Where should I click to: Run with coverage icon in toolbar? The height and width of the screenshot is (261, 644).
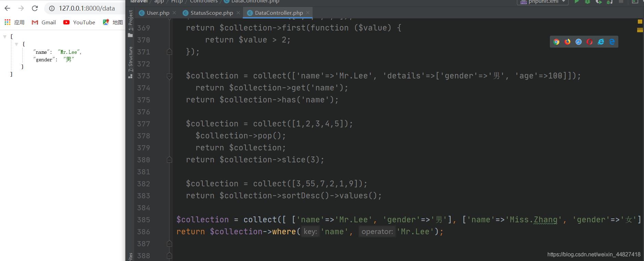(x=598, y=2)
